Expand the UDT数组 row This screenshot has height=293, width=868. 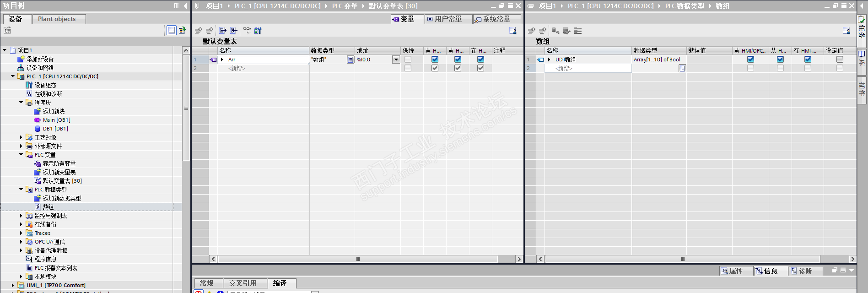click(x=549, y=60)
